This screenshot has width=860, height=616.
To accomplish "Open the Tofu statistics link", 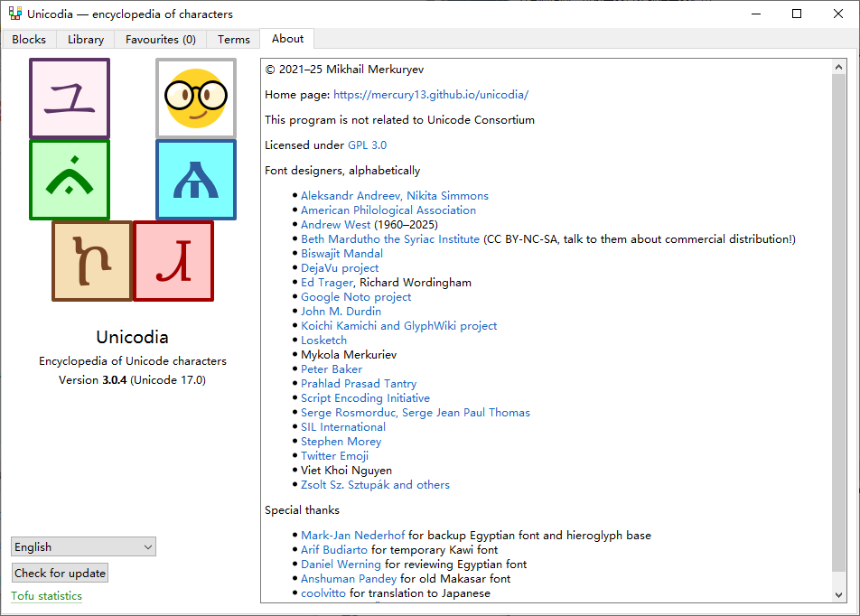I will click(x=46, y=596).
